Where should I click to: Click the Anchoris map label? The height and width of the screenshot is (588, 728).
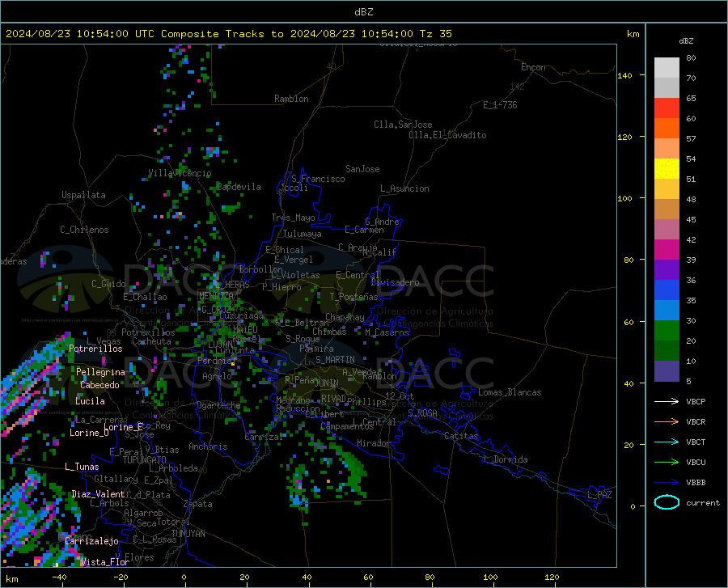point(208,446)
